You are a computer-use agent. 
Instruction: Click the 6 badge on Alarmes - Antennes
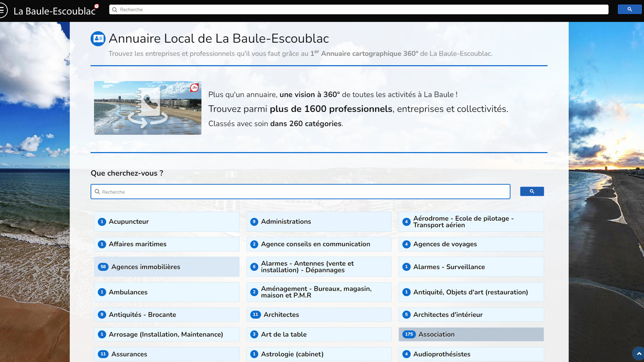point(254,267)
